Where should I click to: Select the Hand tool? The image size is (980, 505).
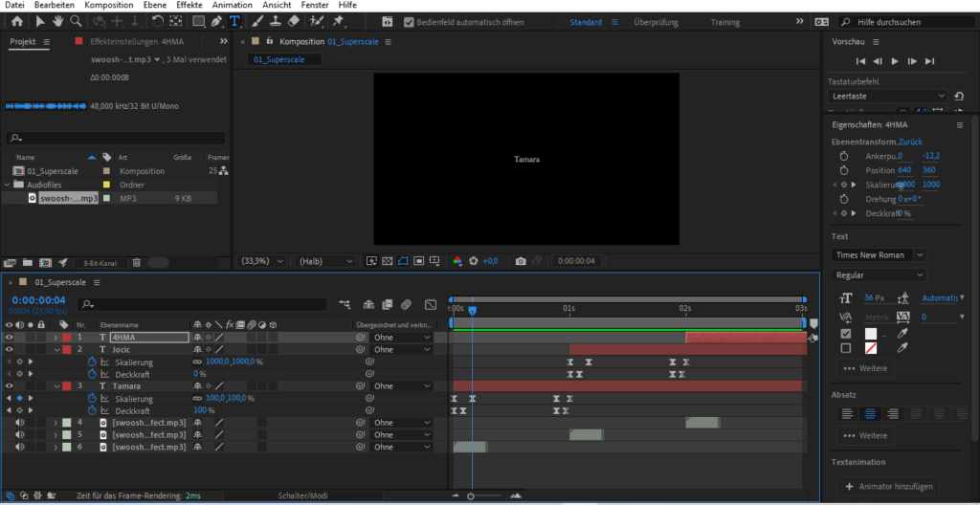click(59, 22)
